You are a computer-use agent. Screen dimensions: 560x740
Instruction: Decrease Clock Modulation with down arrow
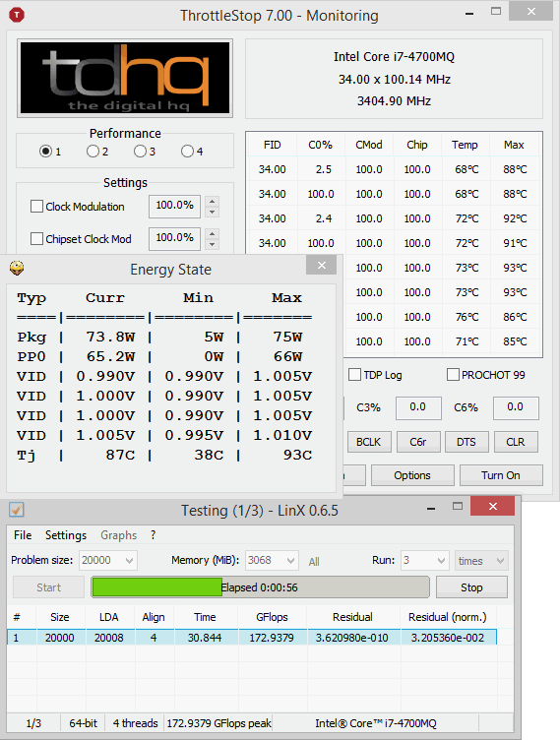[x=212, y=212]
